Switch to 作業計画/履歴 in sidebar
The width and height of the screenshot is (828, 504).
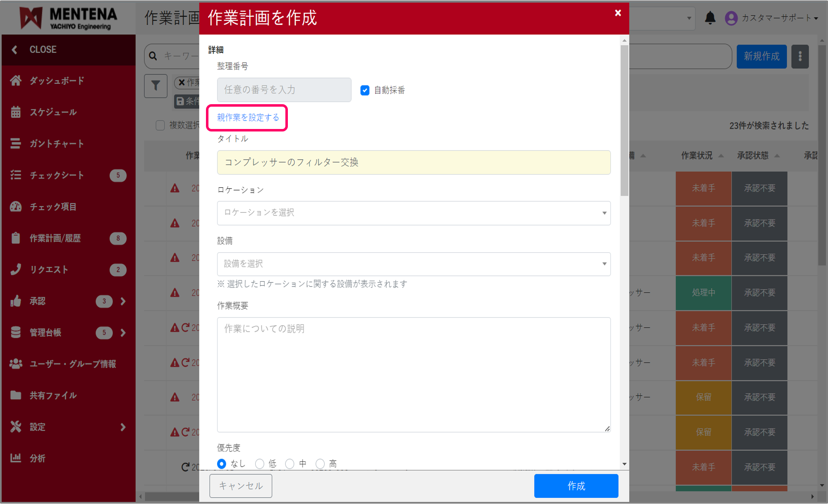[x=16, y=238]
